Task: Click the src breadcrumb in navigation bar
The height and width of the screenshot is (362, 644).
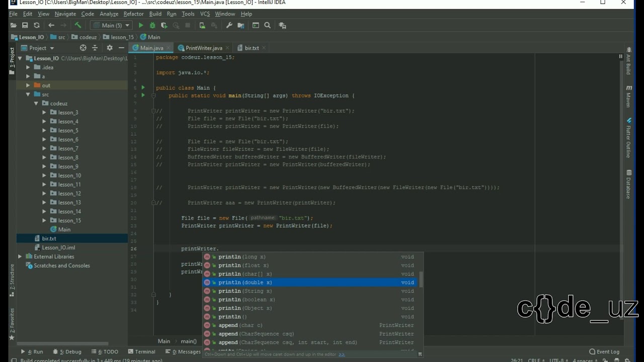Action: (58, 37)
